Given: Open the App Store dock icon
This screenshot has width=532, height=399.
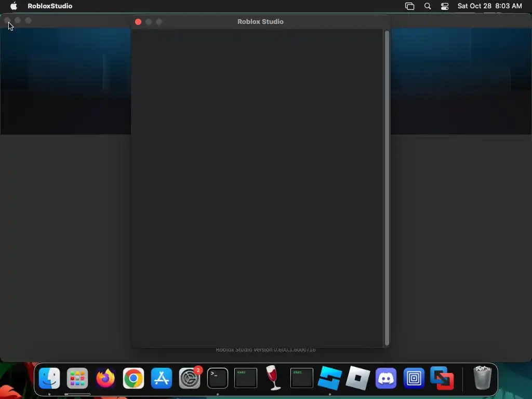Looking at the screenshot, I should (x=162, y=378).
